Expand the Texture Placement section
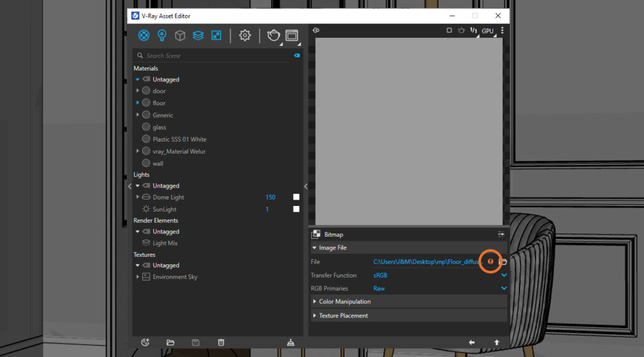644x357 pixels. (343, 315)
